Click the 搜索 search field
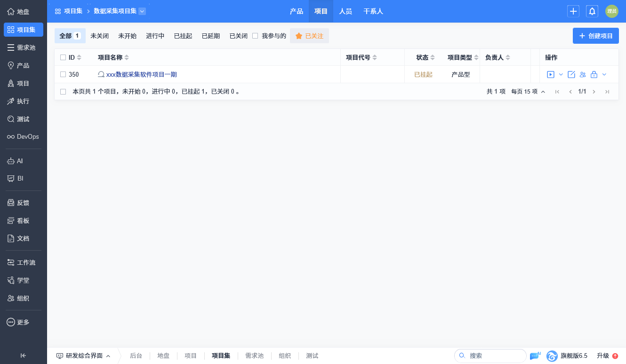This screenshot has height=364, width=626. point(490,356)
